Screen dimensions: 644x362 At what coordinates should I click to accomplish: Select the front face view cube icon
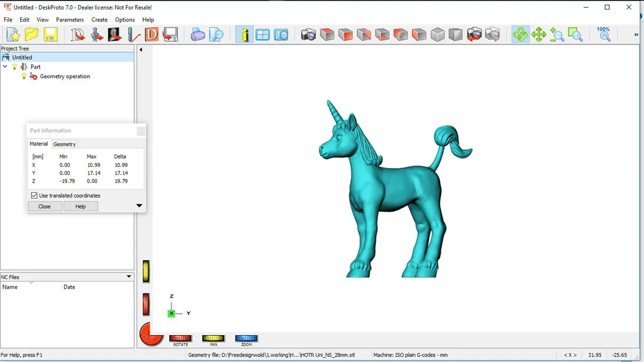345,35
